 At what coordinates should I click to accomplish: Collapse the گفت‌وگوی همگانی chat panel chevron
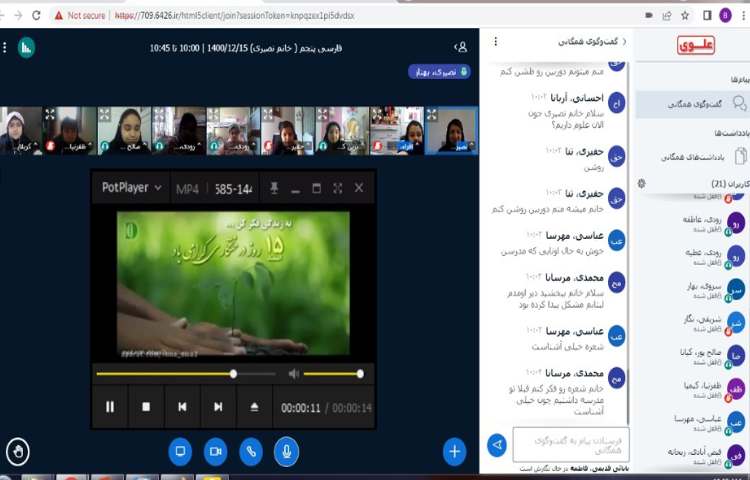(624, 42)
